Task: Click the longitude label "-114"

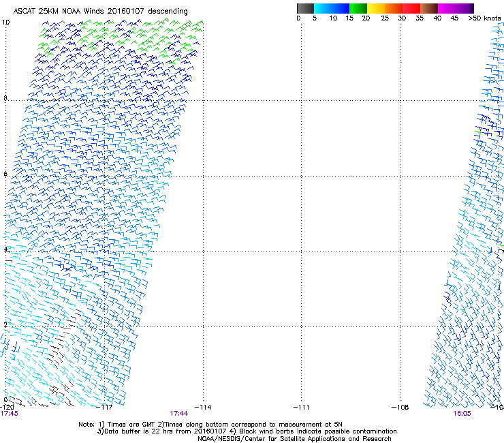Action: click(203, 408)
